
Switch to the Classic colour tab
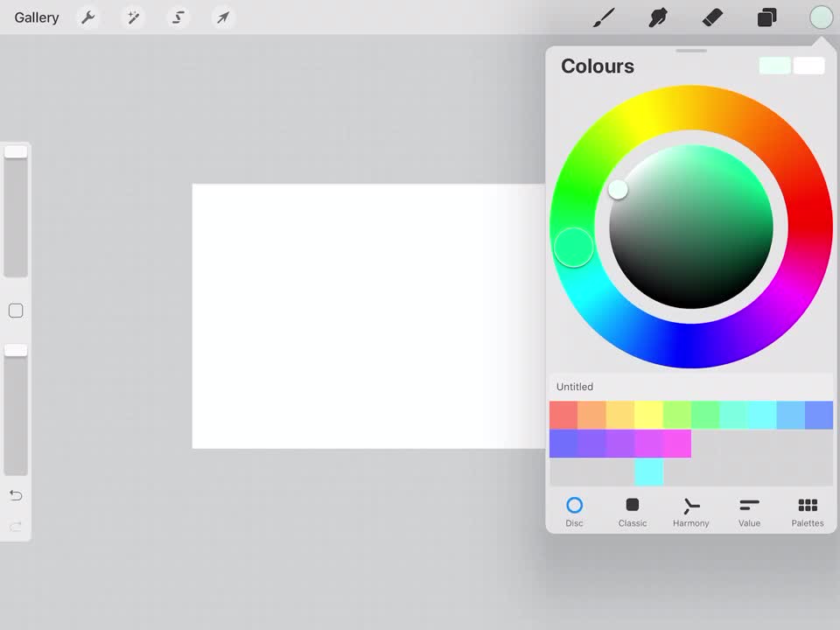tap(633, 512)
